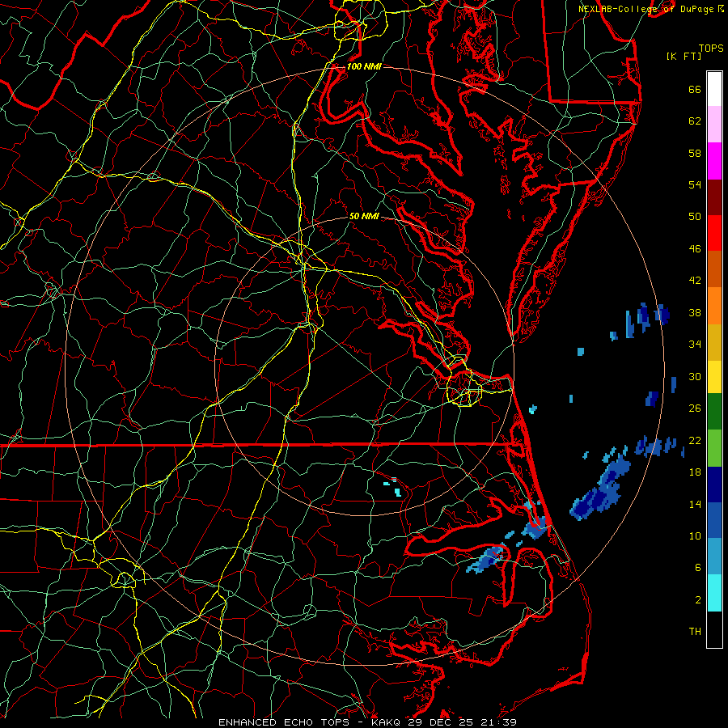Screen dimensions: 728x728
Task: Click the 50 legend value
Action: coord(695,216)
